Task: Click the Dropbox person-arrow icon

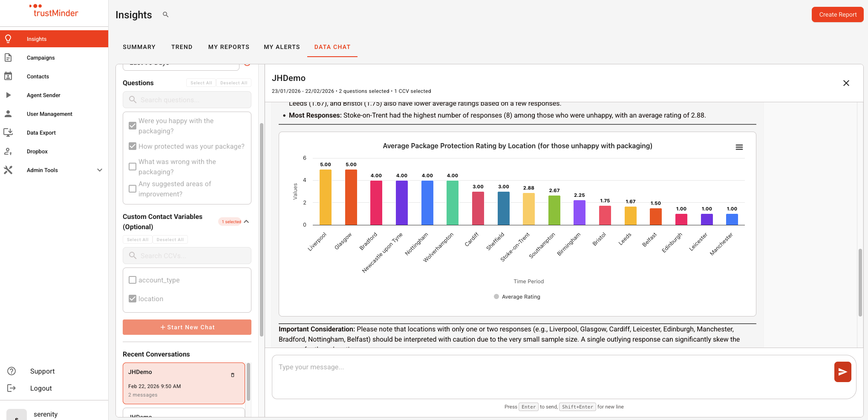Action: [8, 151]
